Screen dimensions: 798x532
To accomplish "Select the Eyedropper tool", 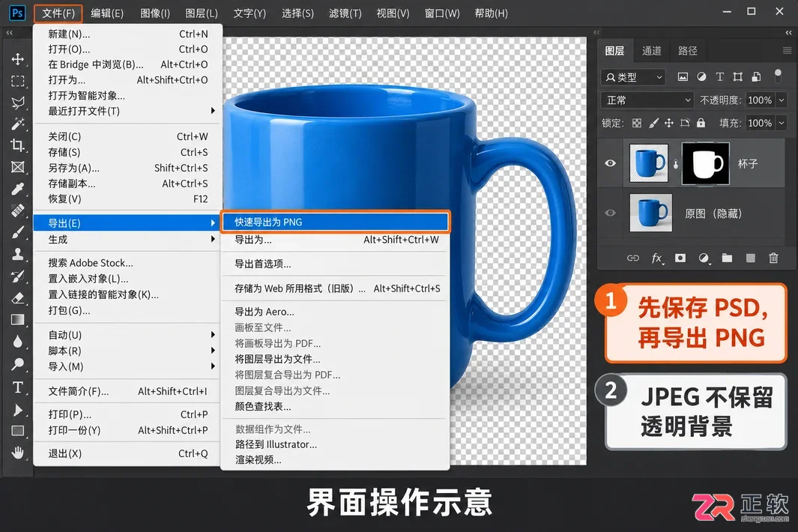I will pos(17,189).
